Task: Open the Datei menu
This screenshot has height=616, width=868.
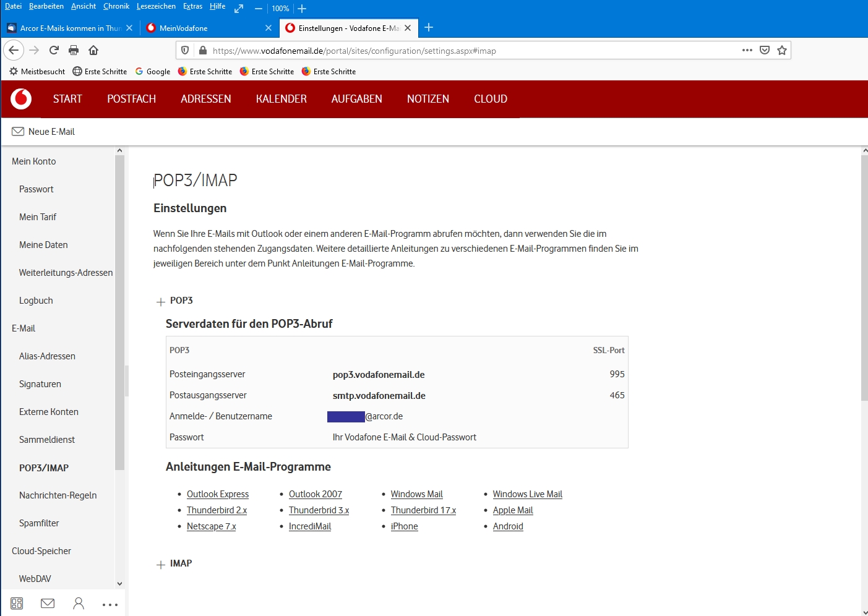Action: 13,6
